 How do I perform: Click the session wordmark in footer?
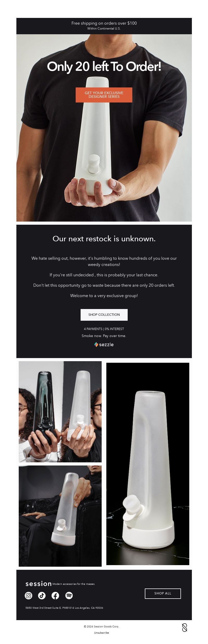38,584
